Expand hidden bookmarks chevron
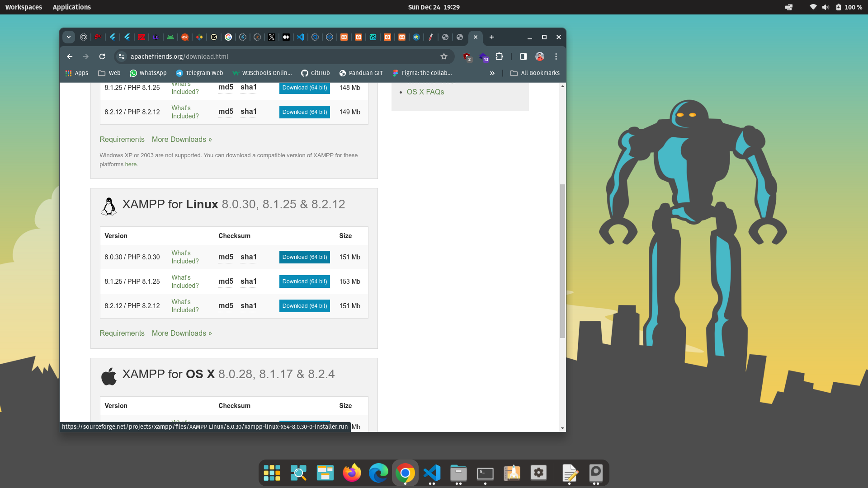 (x=492, y=73)
